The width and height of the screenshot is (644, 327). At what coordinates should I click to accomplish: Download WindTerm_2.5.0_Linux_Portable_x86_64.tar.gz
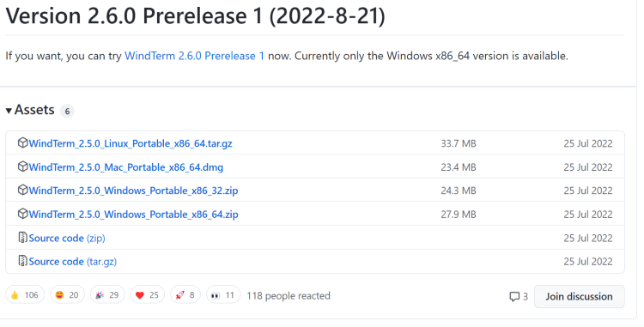coord(131,143)
